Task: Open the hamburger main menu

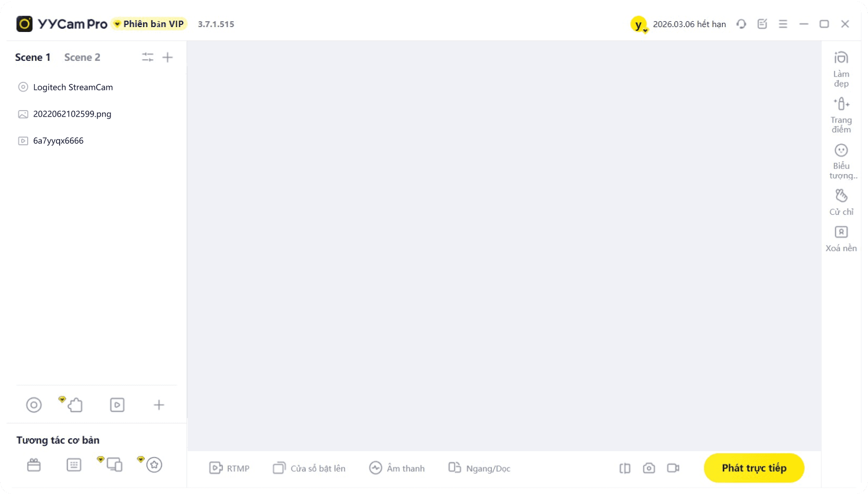Action: click(783, 24)
